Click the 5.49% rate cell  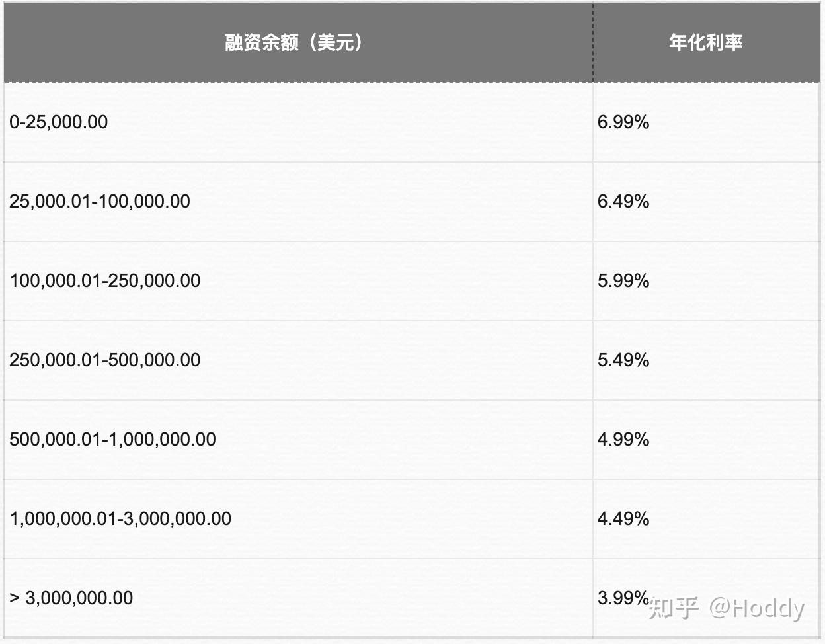[623, 360]
